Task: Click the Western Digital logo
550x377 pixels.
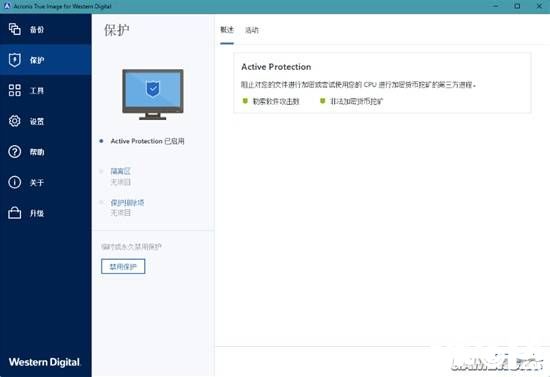Action: pyautogui.click(x=45, y=362)
